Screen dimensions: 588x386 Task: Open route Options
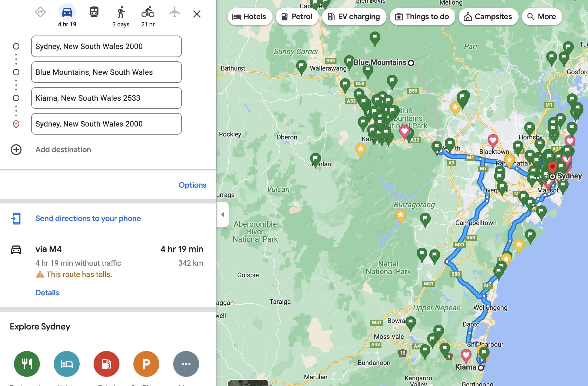click(x=192, y=185)
